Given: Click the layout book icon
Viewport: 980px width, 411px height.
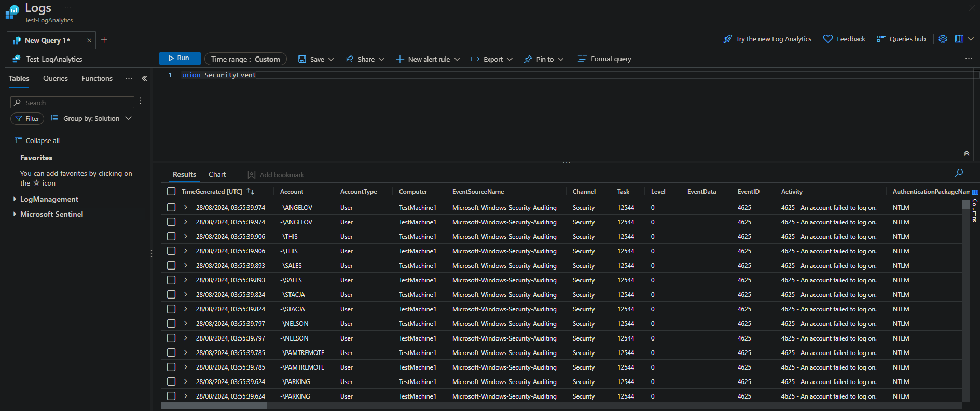Looking at the screenshot, I should [x=959, y=39].
